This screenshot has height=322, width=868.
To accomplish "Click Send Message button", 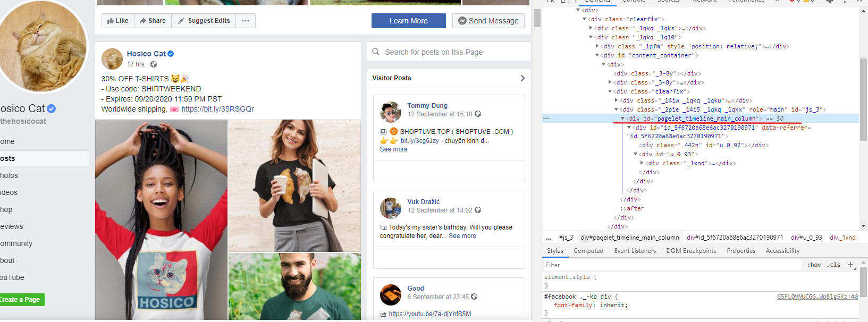I will tap(488, 21).
